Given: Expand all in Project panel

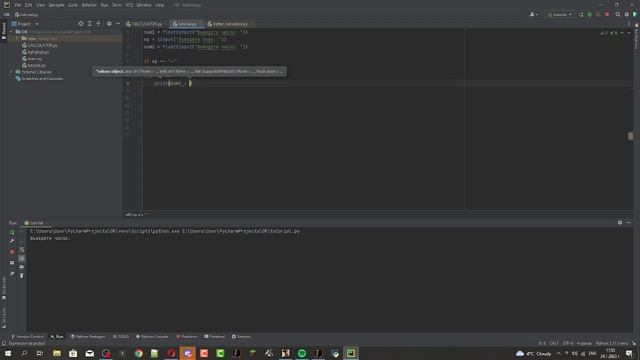Looking at the screenshot, I should (90, 24).
